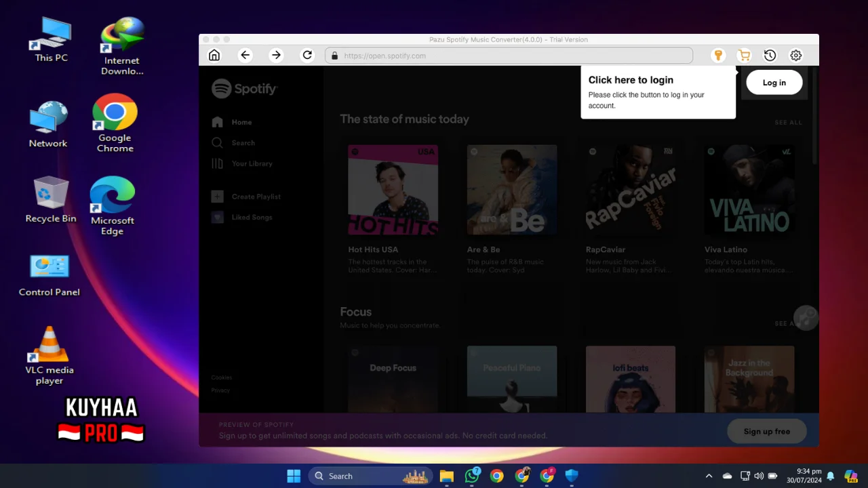Open the Windows Start menu
Viewport: 868px width, 488px height.
[294, 476]
